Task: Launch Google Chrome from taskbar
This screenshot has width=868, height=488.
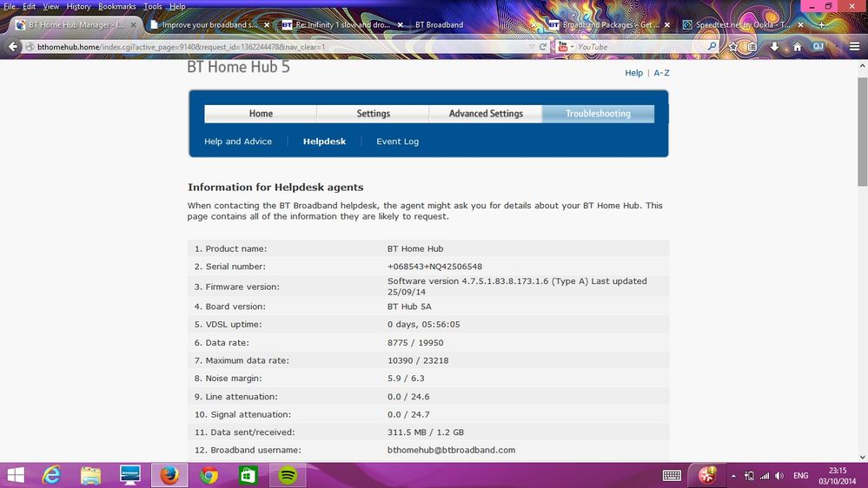Action: pyautogui.click(x=209, y=475)
